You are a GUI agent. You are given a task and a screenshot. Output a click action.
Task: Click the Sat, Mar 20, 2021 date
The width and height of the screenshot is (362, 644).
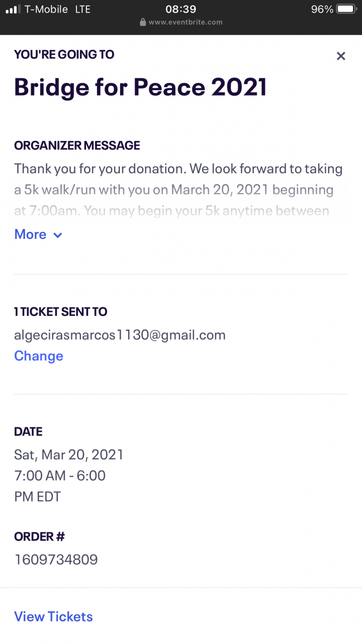69,455
